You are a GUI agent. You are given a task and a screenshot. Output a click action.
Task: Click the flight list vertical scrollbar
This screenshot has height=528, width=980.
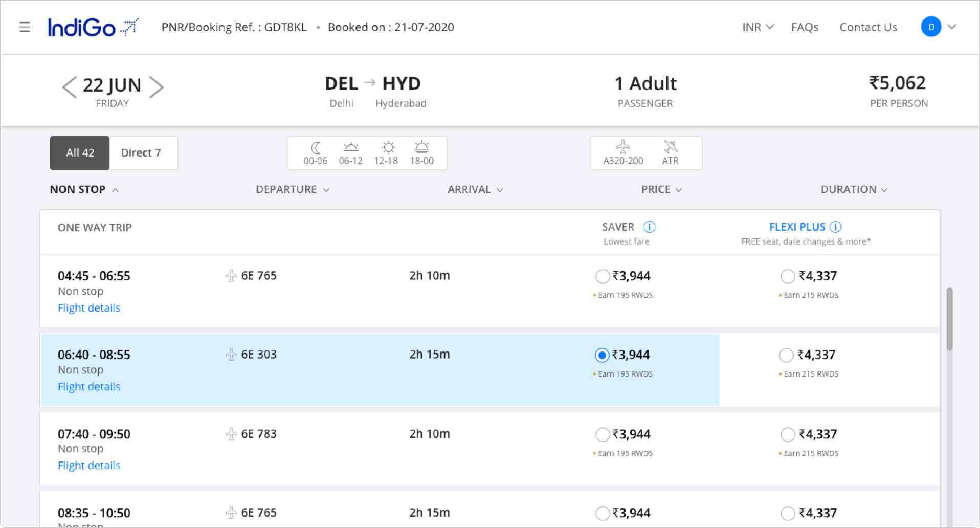pyautogui.click(x=949, y=319)
